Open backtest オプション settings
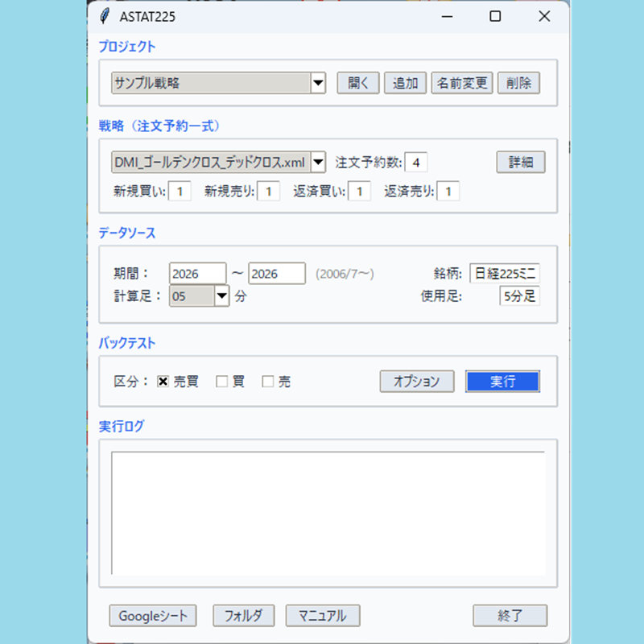The height and width of the screenshot is (644, 644). pos(416,382)
